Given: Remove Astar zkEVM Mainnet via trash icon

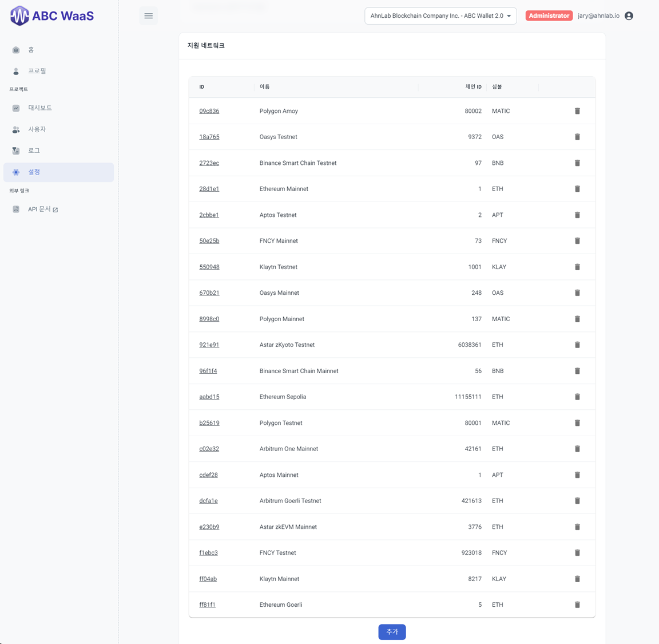Looking at the screenshot, I should [x=577, y=527].
